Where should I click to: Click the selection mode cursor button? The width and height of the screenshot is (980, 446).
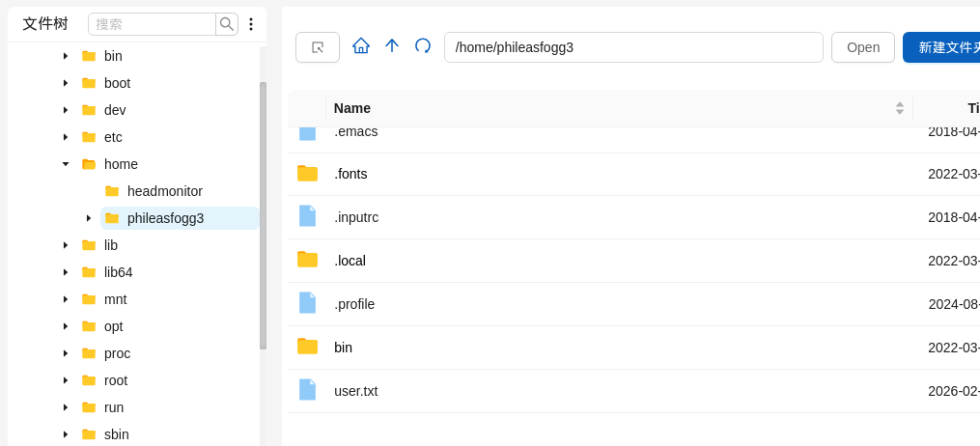[x=318, y=47]
